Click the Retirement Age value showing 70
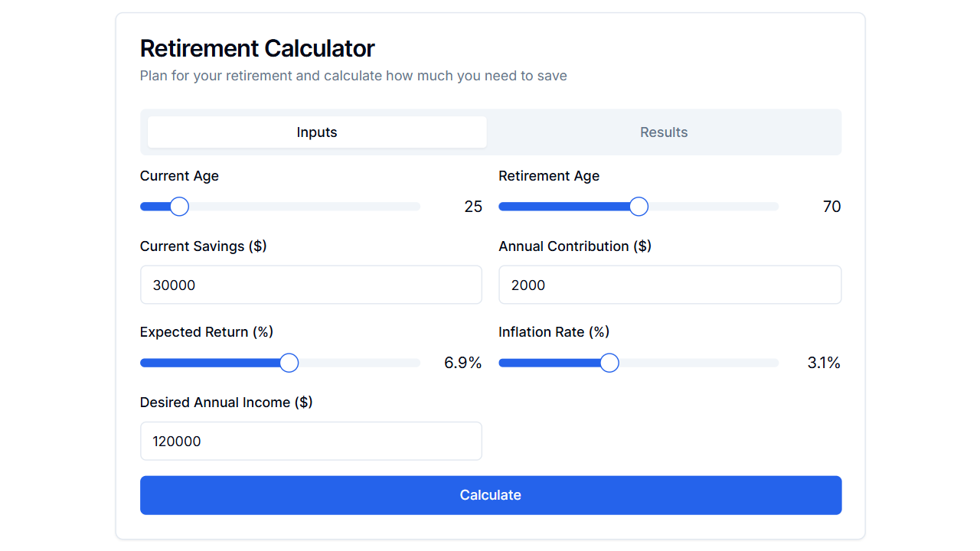980x551 pixels. pos(831,206)
